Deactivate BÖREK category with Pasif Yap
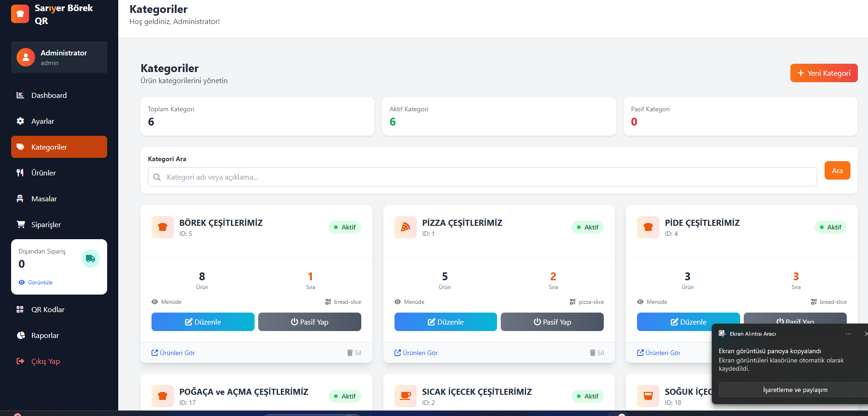This screenshot has height=416, width=868. pos(310,322)
